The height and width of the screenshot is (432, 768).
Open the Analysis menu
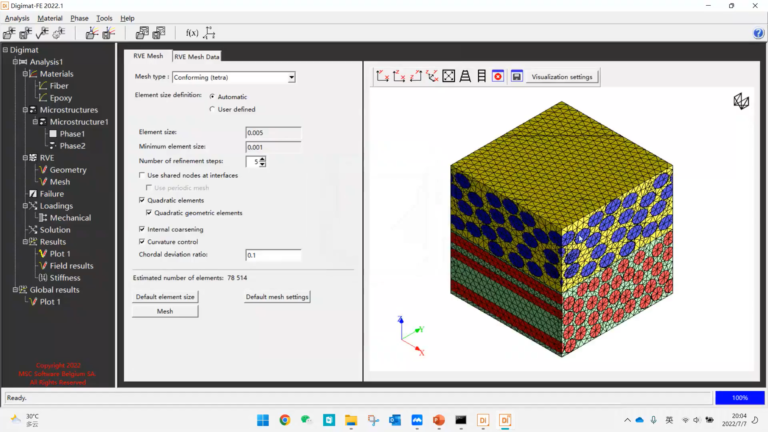click(17, 18)
